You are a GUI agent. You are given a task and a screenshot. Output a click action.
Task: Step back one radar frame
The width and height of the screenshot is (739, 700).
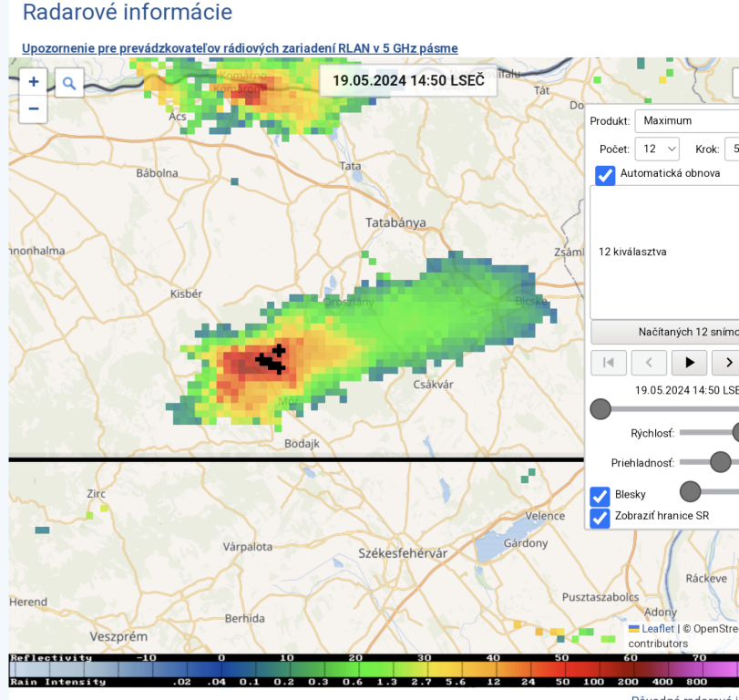click(649, 363)
